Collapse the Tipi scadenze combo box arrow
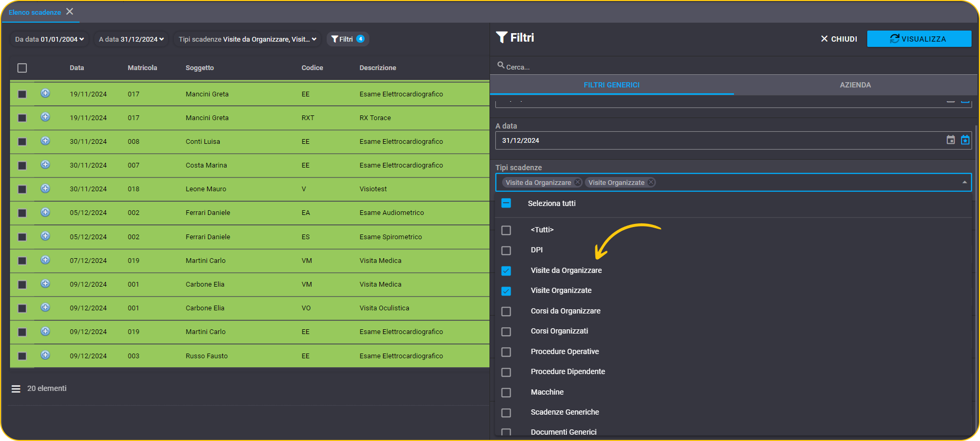The image size is (980, 441). (x=964, y=182)
